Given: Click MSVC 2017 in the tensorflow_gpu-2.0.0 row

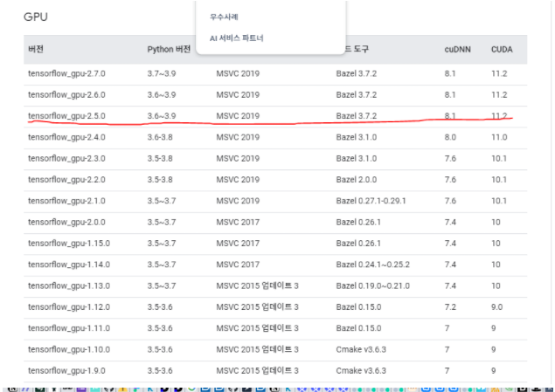Looking at the screenshot, I should [x=238, y=223].
